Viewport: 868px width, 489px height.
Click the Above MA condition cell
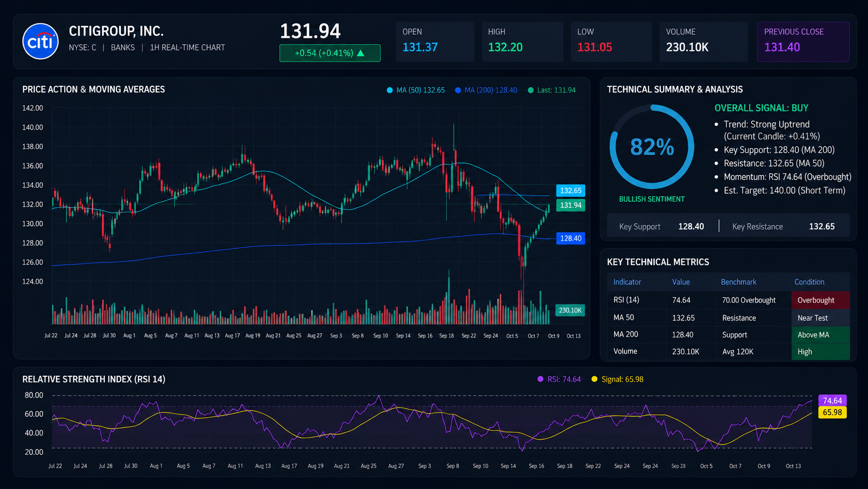point(821,335)
